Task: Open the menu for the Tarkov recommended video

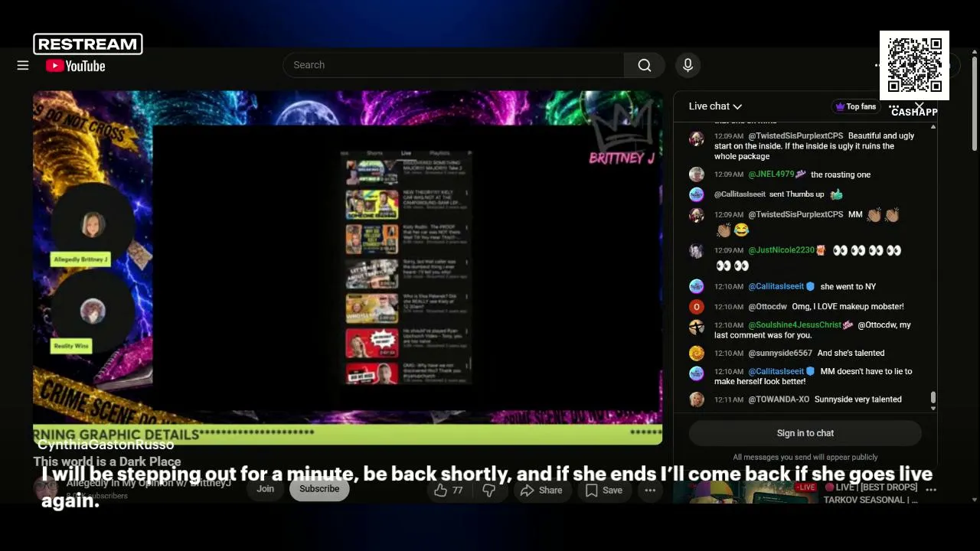Action: 931,489
